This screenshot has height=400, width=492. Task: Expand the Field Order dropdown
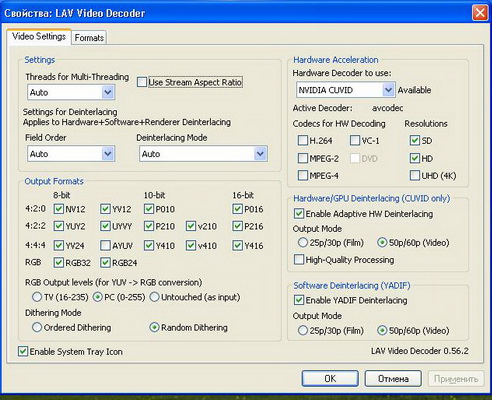[x=71, y=154]
